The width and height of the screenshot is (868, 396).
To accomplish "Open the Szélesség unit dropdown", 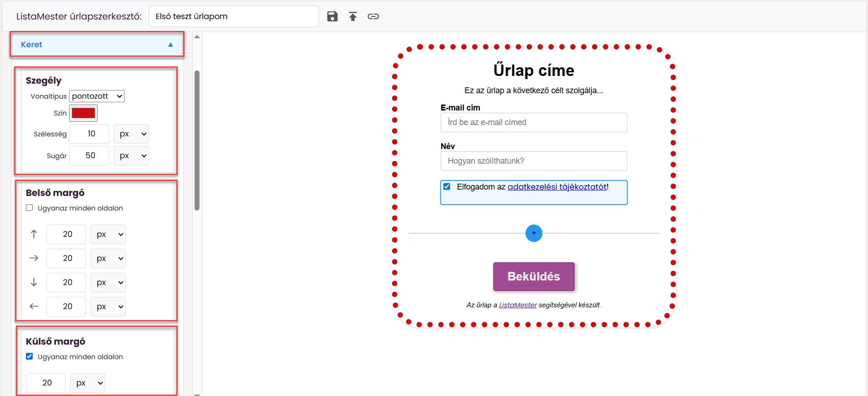I will coord(131,134).
